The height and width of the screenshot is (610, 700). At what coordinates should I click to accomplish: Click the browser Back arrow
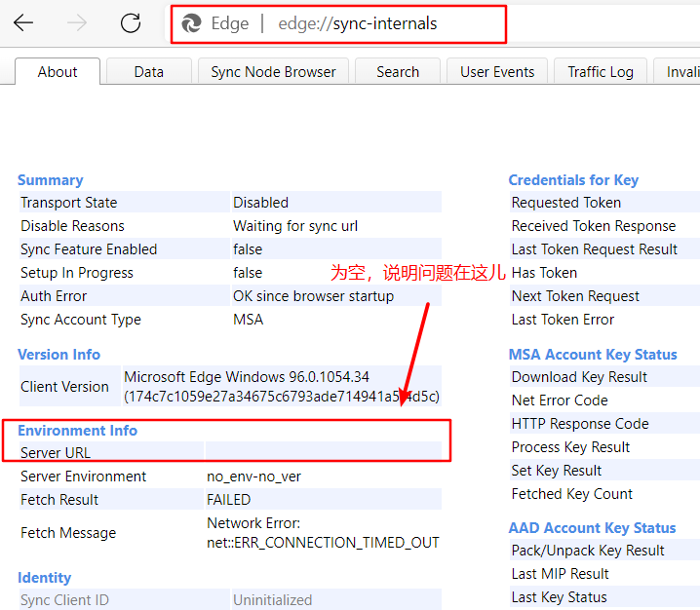pyautogui.click(x=23, y=23)
